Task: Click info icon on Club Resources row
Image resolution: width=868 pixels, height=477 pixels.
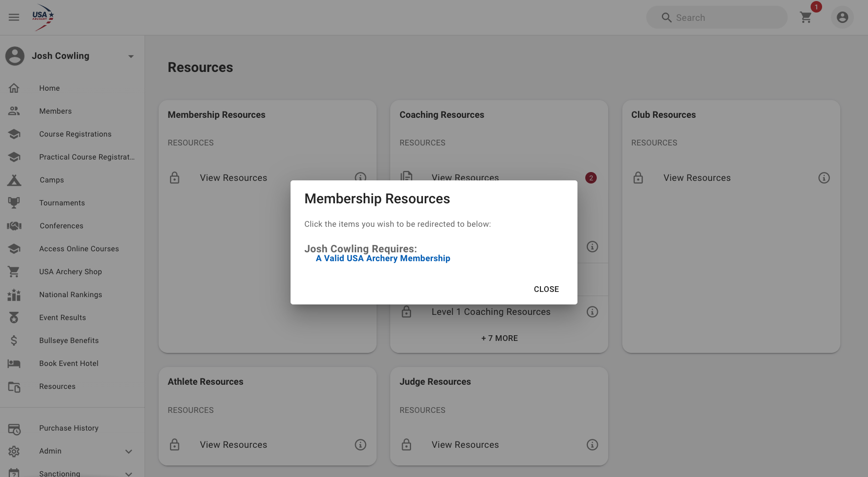Action: click(x=824, y=178)
